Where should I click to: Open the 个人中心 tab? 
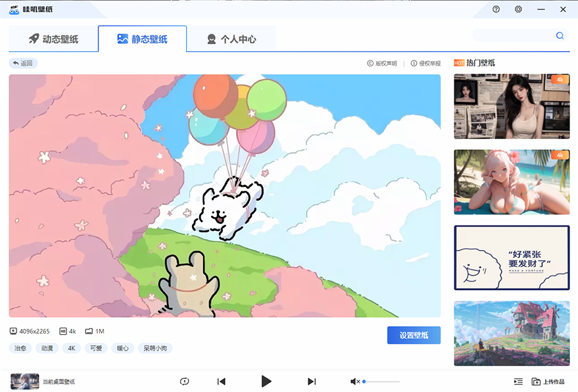[x=231, y=39]
